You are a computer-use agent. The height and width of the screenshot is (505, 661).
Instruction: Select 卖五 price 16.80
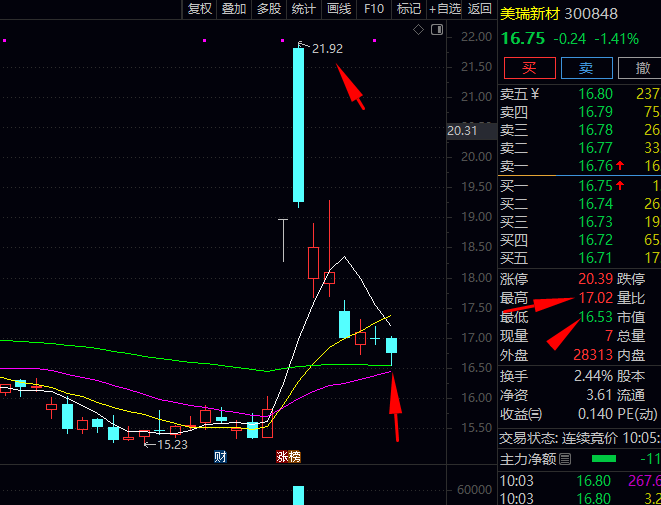pos(596,94)
